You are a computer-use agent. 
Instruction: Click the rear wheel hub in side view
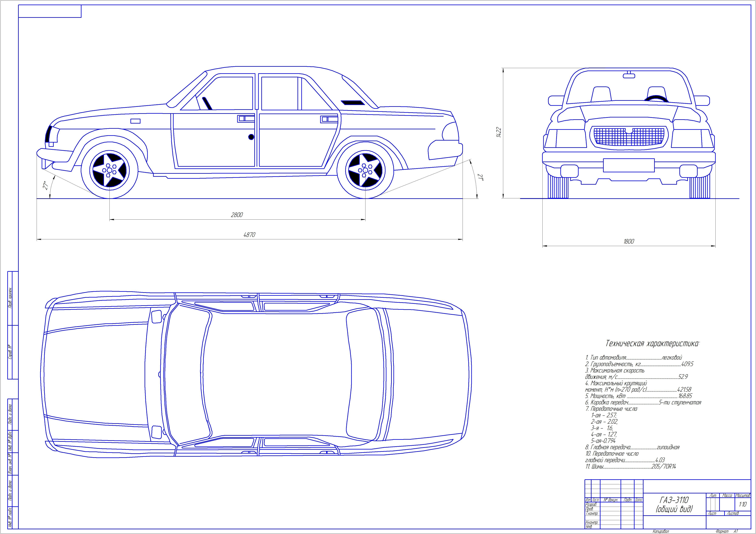click(365, 171)
